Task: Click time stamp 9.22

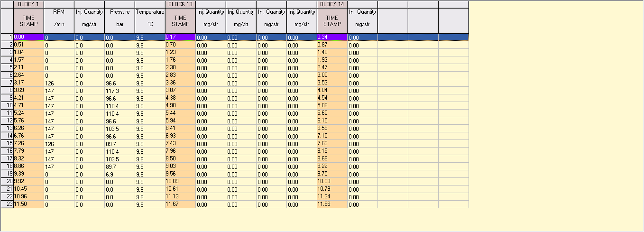Action: pyautogui.click(x=332, y=166)
